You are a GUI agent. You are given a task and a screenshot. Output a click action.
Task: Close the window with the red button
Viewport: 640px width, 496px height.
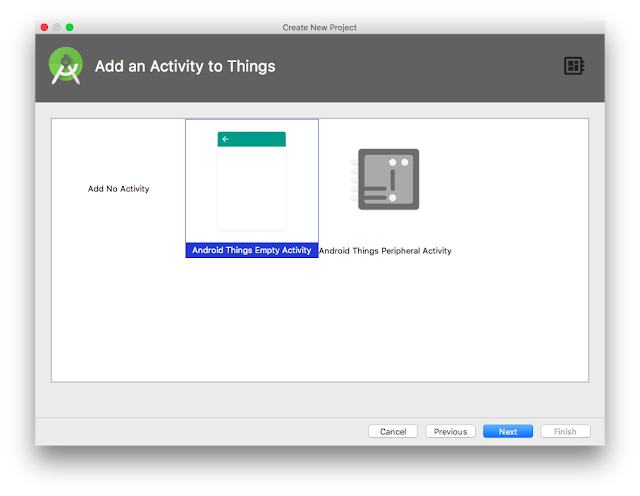[x=44, y=27]
